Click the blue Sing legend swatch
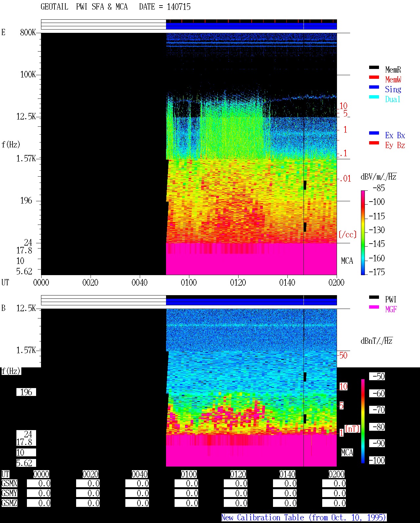Screen dimensions: 420x523 (374, 87)
